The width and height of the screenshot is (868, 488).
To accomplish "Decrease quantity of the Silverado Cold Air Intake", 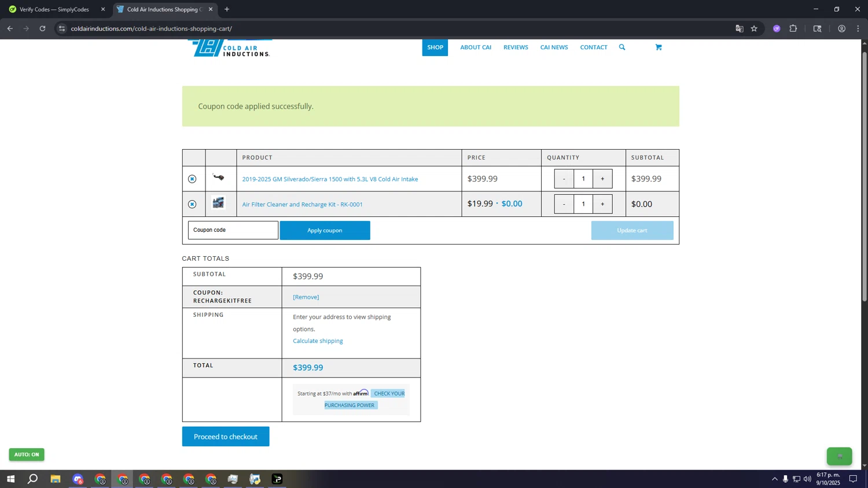I will [x=564, y=179].
